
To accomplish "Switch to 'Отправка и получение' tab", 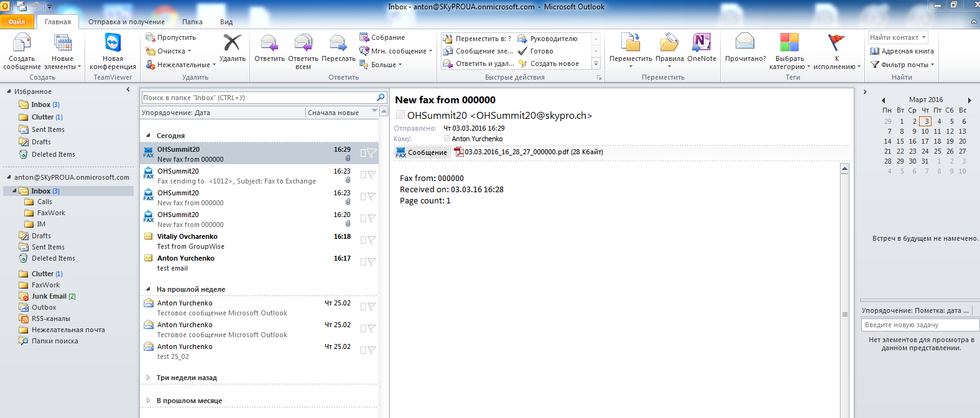I will pyautogui.click(x=126, y=22).
